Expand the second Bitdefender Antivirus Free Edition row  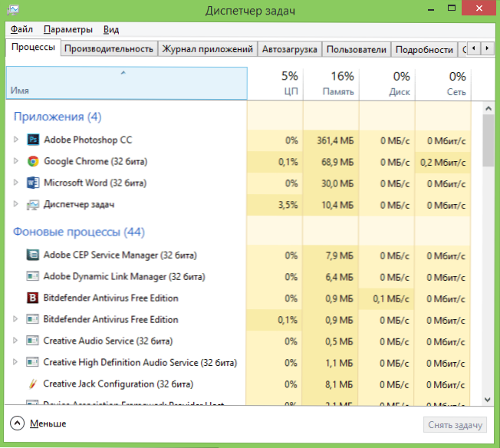tap(15, 319)
